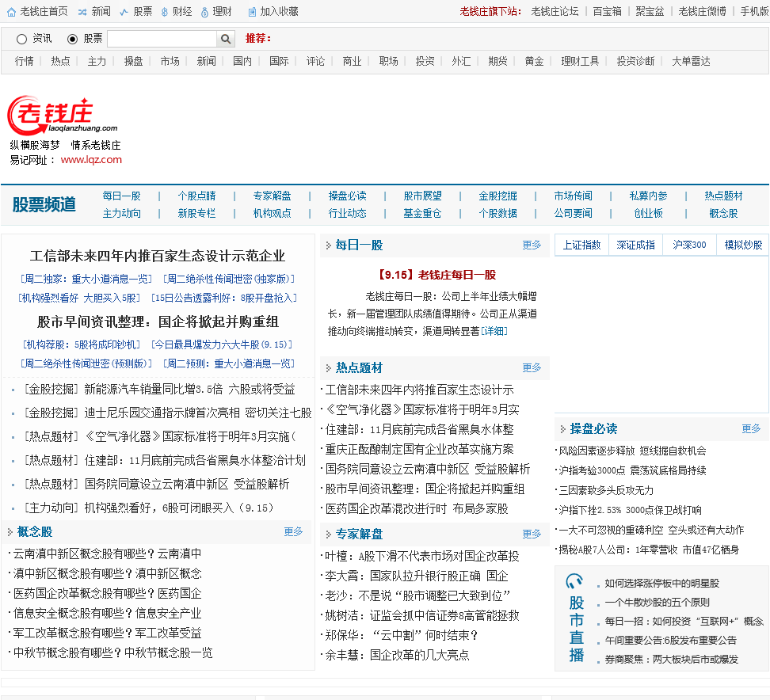Switch to the 深证成指 tab
This screenshot has height=700, width=770.
coord(635,245)
